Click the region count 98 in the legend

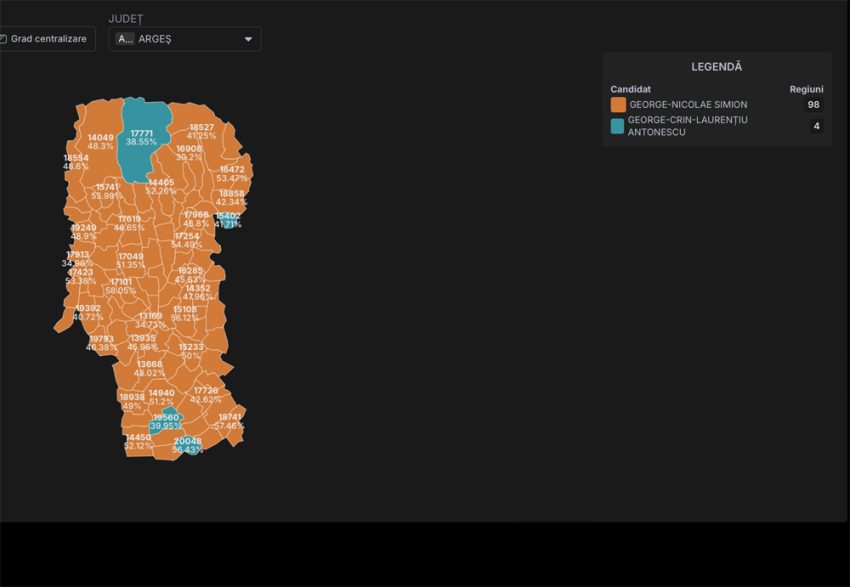(813, 104)
